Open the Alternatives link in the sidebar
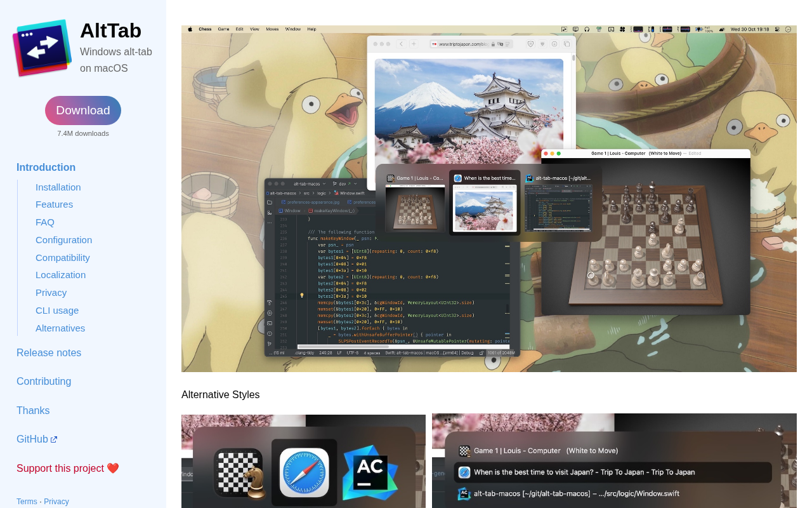This screenshot has width=812, height=508. [60, 328]
